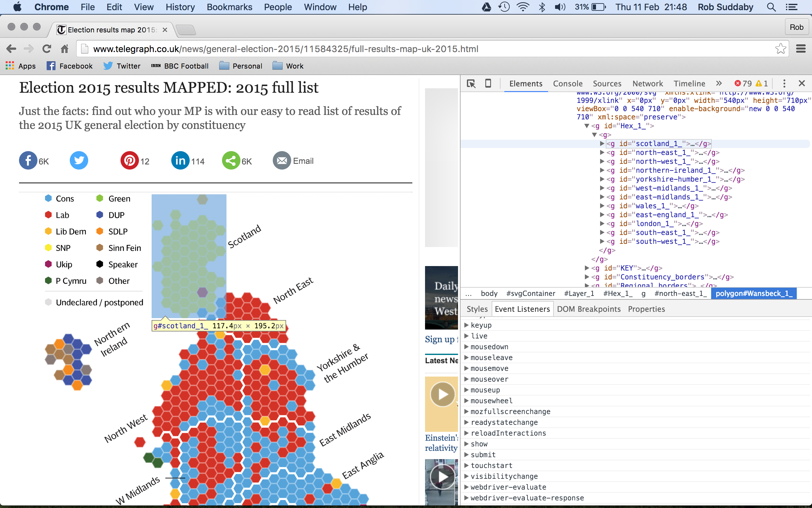The width and height of the screenshot is (812, 508).
Task: Open the History menu
Action: 180,7
